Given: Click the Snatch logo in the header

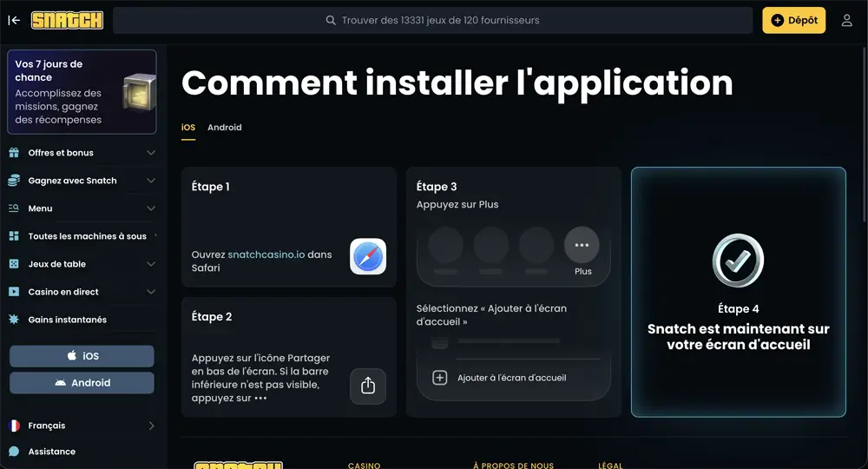Looking at the screenshot, I should pos(67,21).
